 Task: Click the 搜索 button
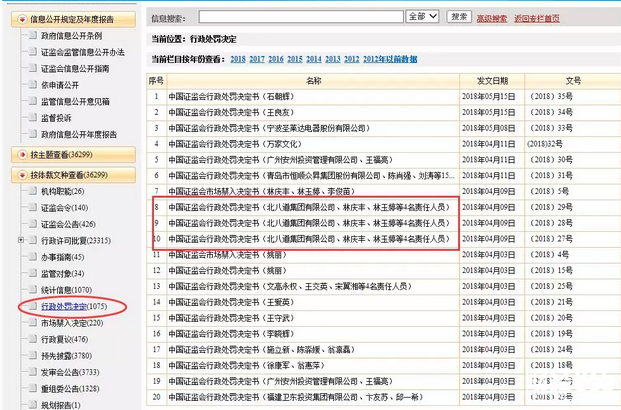click(459, 16)
